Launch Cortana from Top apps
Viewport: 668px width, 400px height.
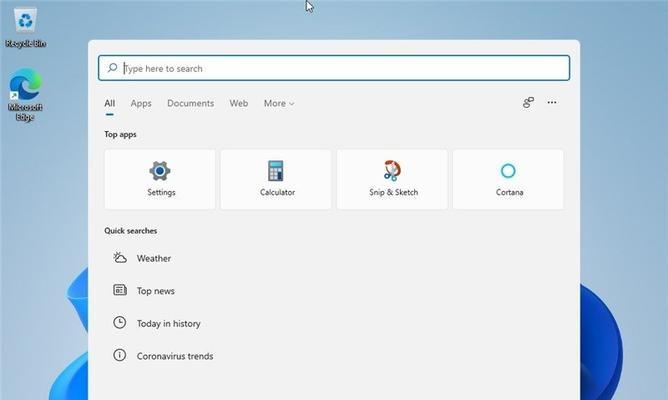[x=508, y=179]
